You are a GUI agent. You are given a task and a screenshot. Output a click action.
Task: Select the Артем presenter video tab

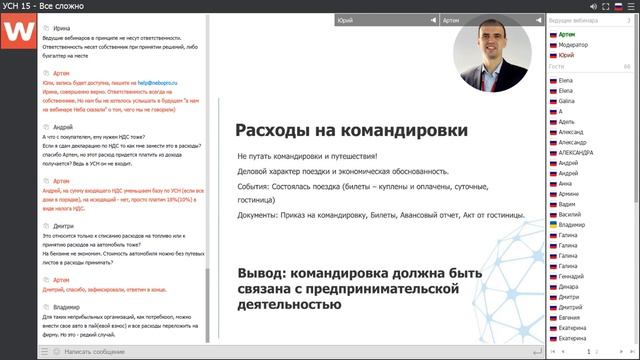492,20
